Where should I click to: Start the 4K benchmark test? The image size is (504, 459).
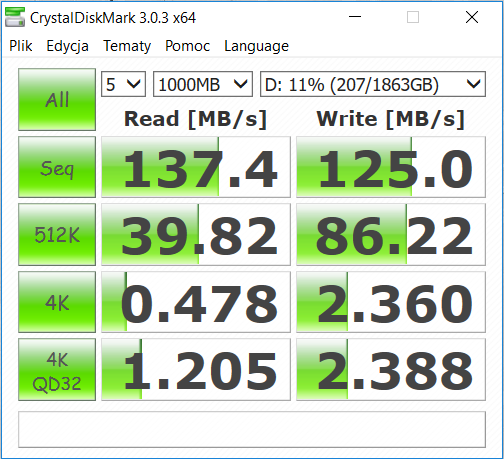[x=57, y=302]
